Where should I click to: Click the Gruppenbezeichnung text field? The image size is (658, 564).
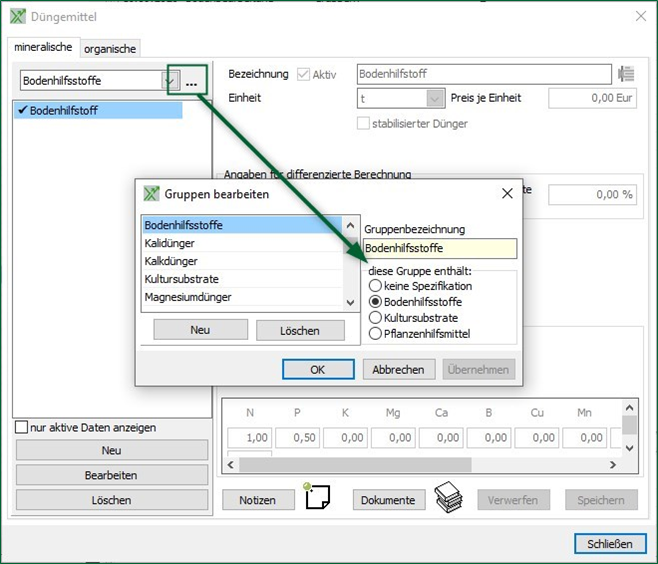440,249
